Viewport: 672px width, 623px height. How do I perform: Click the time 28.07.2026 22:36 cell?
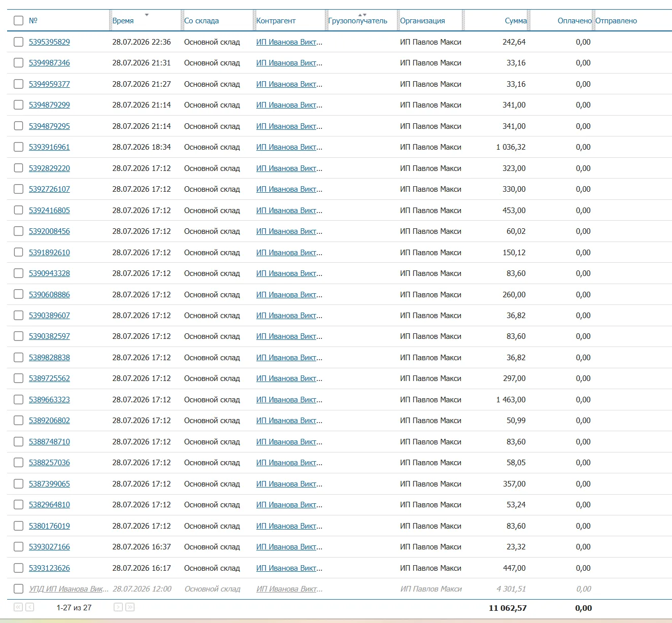(142, 42)
